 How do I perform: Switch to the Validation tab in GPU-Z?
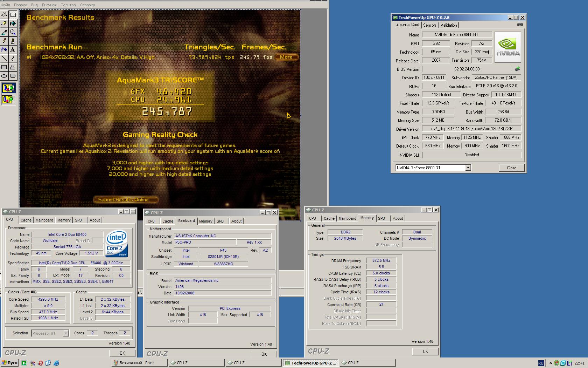(x=448, y=25)
